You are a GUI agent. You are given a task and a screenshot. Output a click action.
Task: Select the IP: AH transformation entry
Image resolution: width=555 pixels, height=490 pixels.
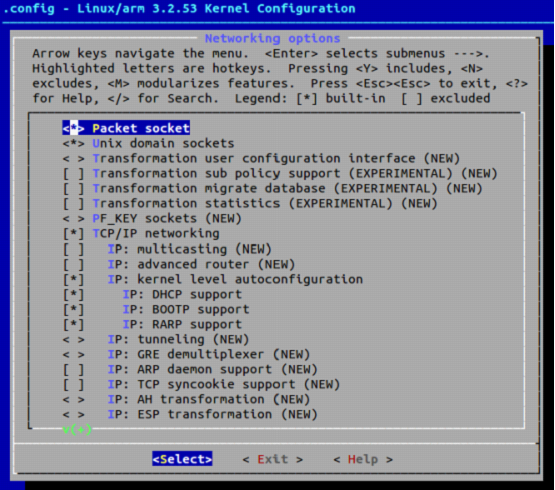208,400
